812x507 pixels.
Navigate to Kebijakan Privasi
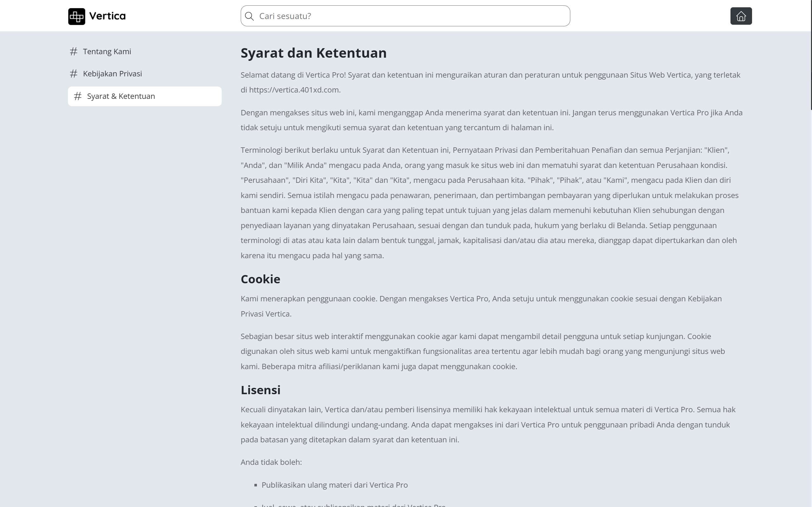click(112, 74)
